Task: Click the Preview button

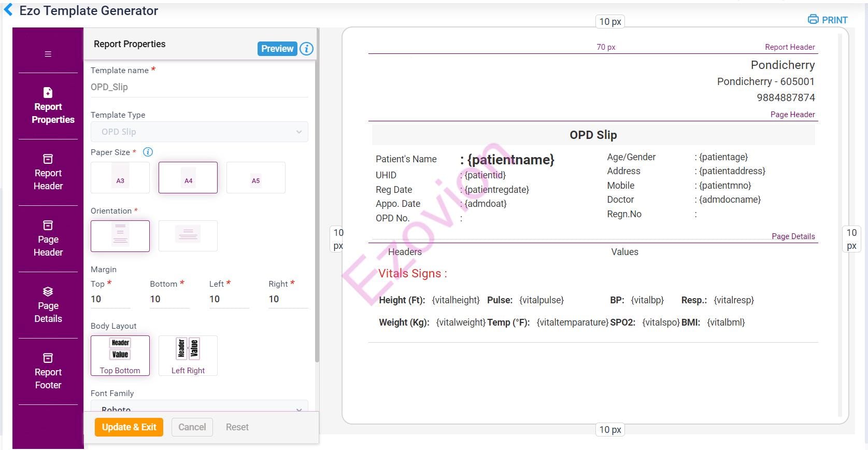Action: pos(277,49)
